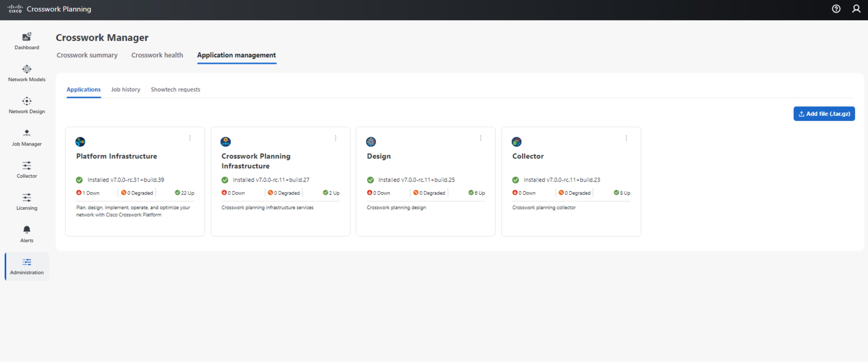
Task: Click '0 Degraded' on Design card
Action: 432,193
